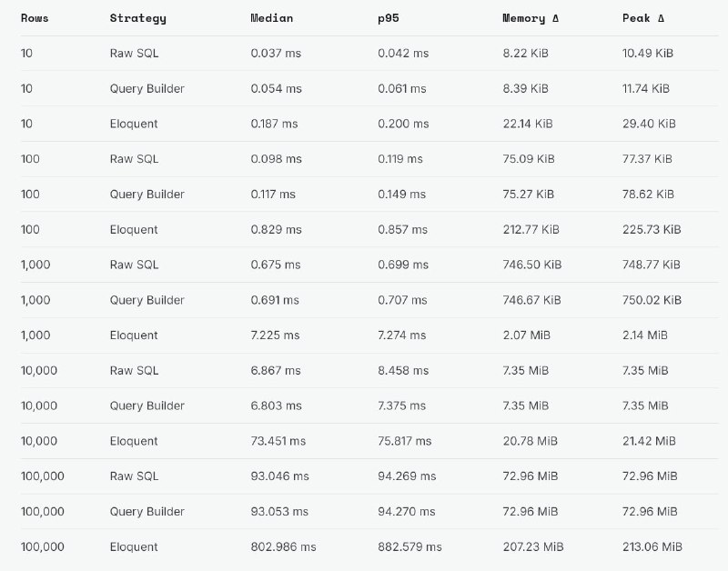The width and height of the screenshot is (728, 571).
Task: Select Query Builder in the 100 rows group
Action: pos(147,195)
